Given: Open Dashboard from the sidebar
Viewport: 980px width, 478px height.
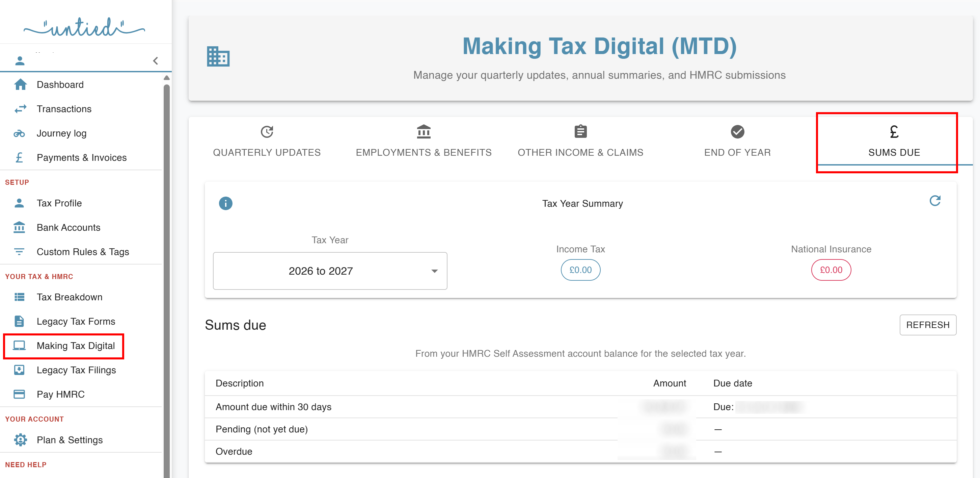Looking at the screenshot, I should click(x=60, y=84).
